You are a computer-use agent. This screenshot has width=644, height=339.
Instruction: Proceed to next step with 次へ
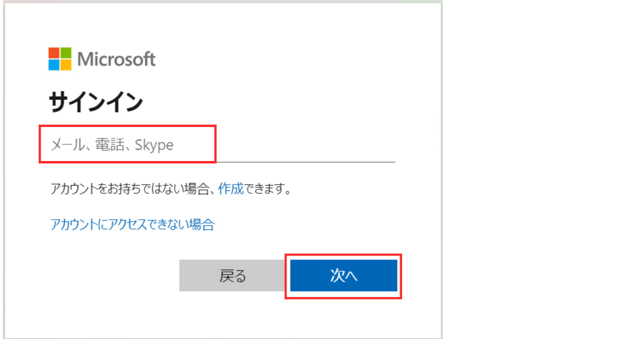[344, 275]
